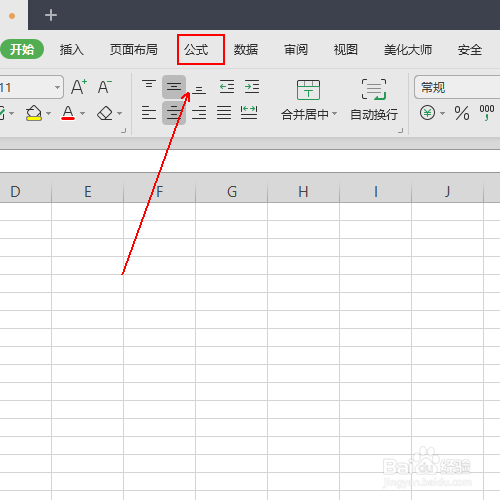Click the eraser clear formatting icon
This screenshot has height=500, width=500.
pos(105,113)
